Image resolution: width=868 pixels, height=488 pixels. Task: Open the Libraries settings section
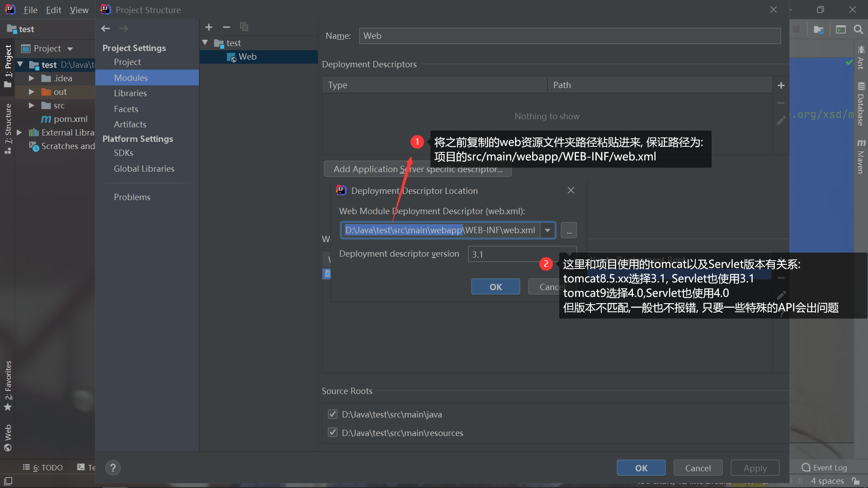pyautogui.click(x=130, y=93)
